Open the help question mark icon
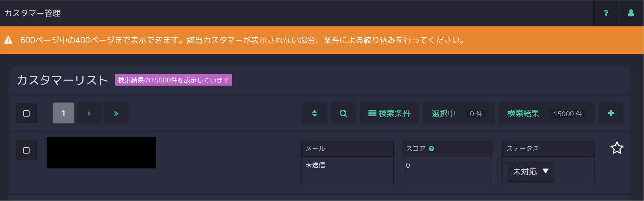This screenshot has width=644, height=201. click(606, 13)
